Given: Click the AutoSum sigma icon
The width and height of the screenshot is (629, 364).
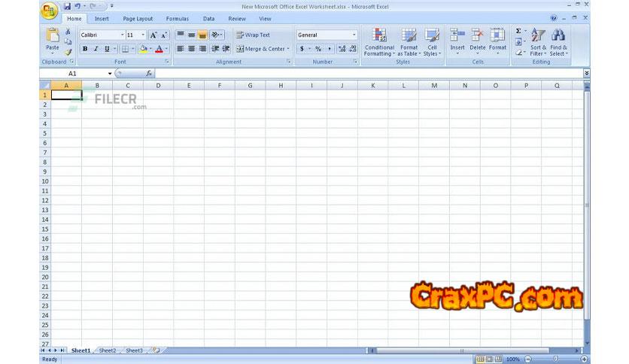Looking at the screenshot, I should 518,32.
